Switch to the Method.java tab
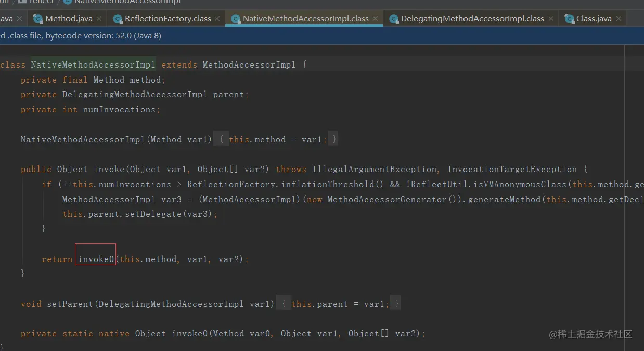Viewport: 644px width, 351px height. (69, 19)
